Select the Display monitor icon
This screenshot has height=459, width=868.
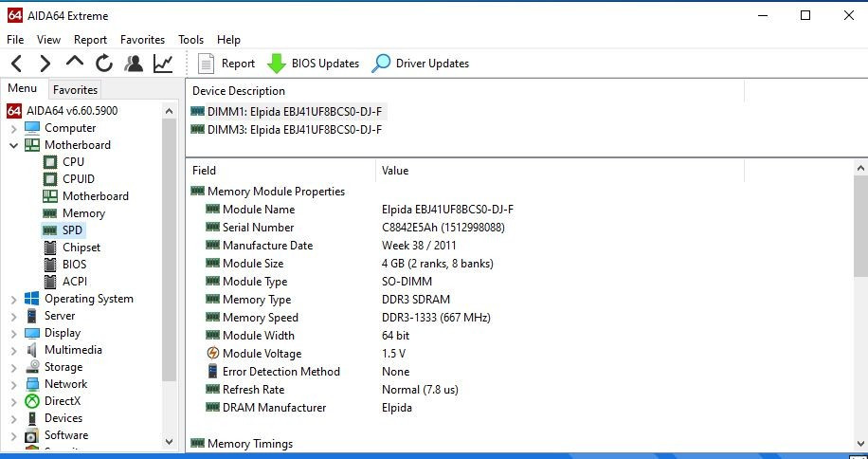tap(32, 333)
